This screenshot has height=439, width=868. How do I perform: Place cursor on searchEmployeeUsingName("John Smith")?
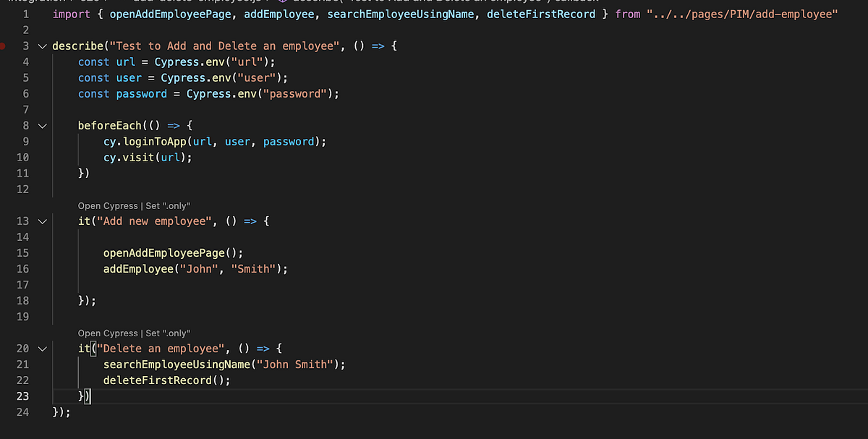pyautogui.click(x=217, y=364)
